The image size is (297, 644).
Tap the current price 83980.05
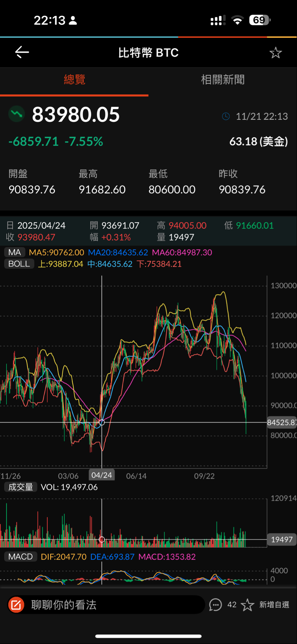click(x=76, y=114)
